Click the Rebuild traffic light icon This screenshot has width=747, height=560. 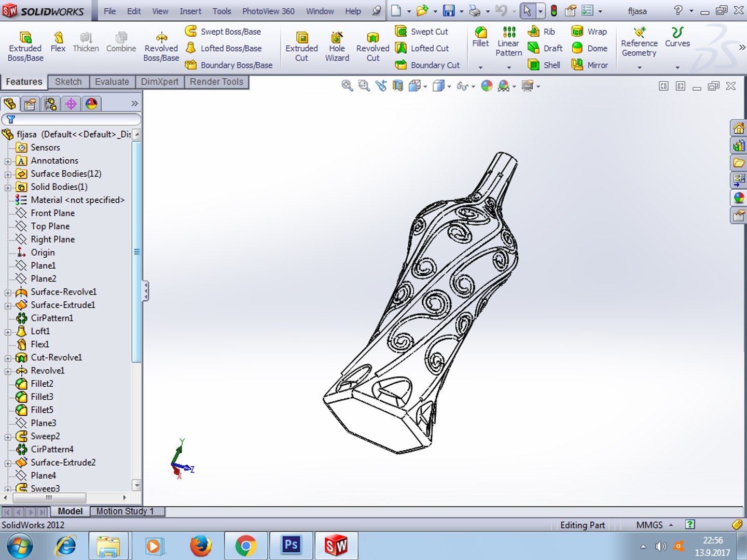[554, 10]
